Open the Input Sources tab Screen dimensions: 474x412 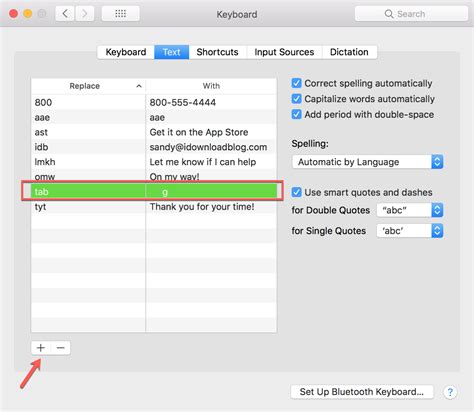pos(284,52)
